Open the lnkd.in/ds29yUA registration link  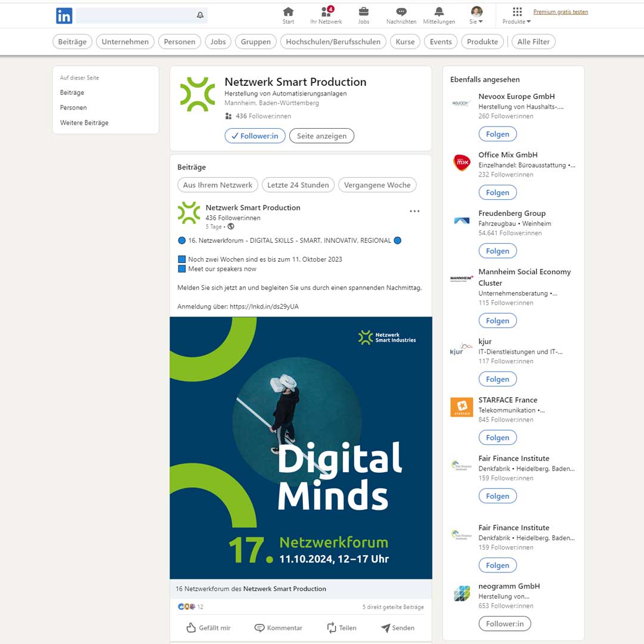coord(264,306)
